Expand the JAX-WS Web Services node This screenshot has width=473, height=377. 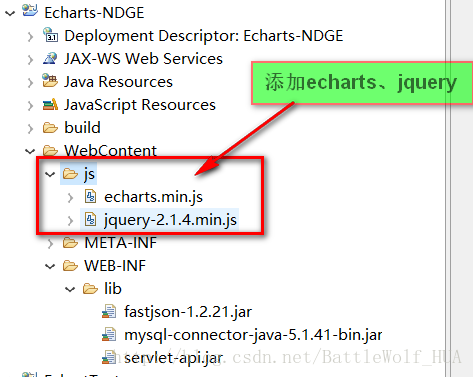pyautogui.click(x=30, y=59)
